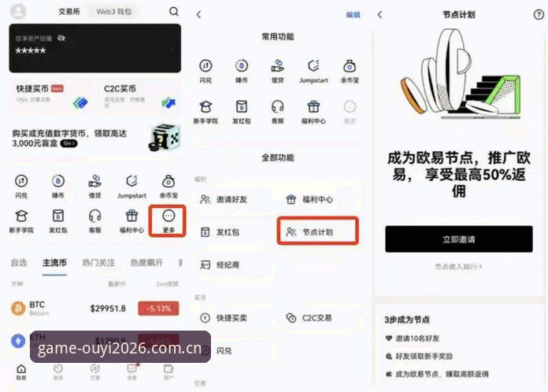Tap the coin illustration on 节点计划 page

click(x=461, y=75)
